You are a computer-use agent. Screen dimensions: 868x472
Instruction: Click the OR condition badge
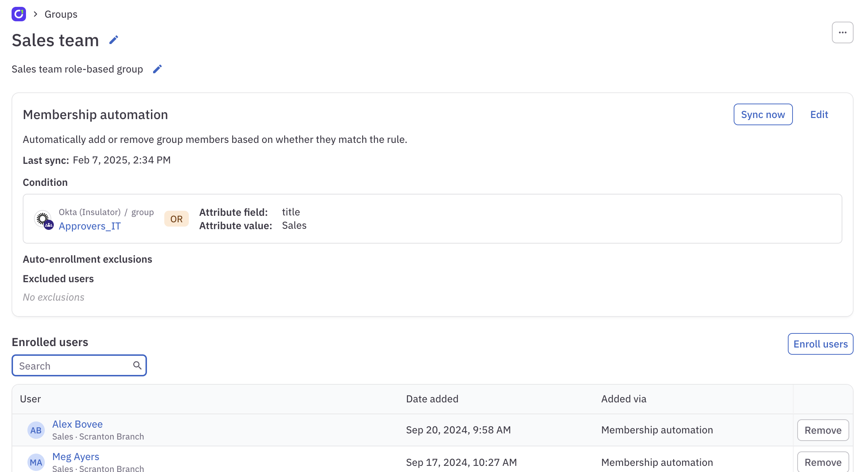click(176, 219)
